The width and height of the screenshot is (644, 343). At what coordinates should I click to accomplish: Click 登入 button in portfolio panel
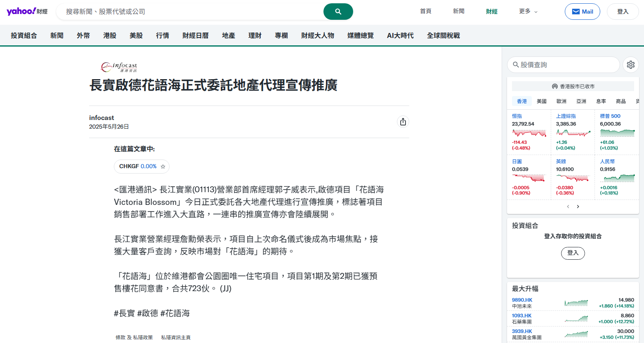click(573, 253)
